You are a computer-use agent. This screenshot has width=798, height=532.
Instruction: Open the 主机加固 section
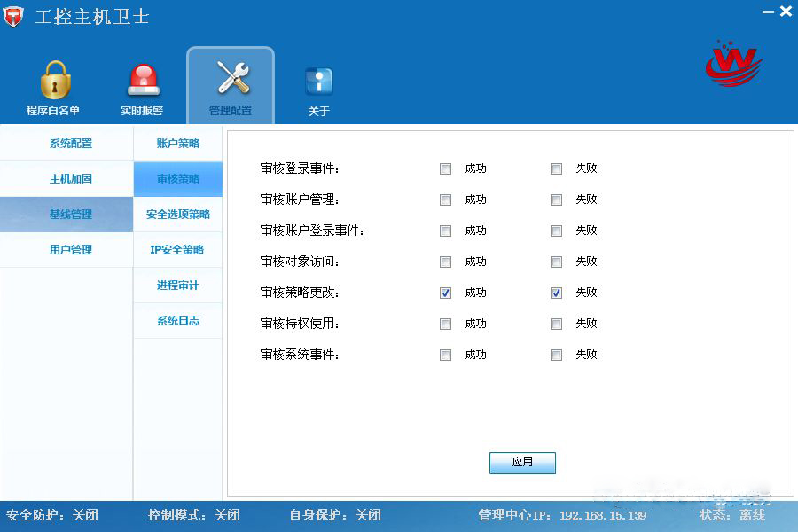click(71, 179)
